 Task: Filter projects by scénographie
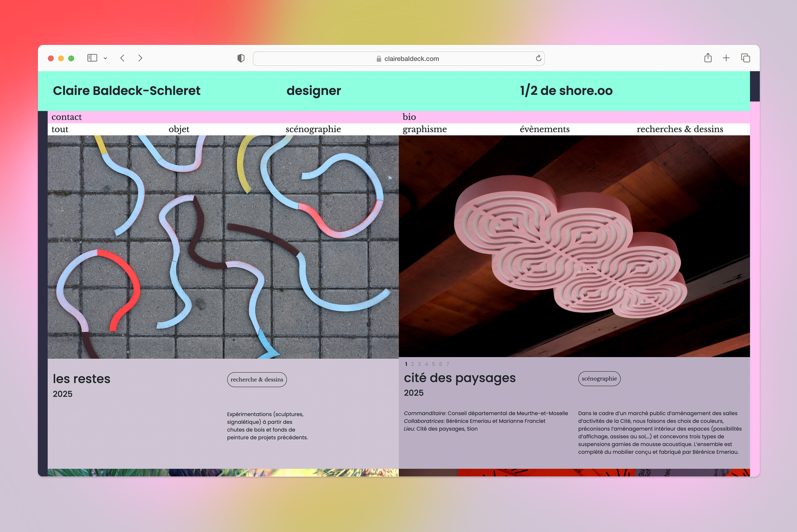[313, 129]
